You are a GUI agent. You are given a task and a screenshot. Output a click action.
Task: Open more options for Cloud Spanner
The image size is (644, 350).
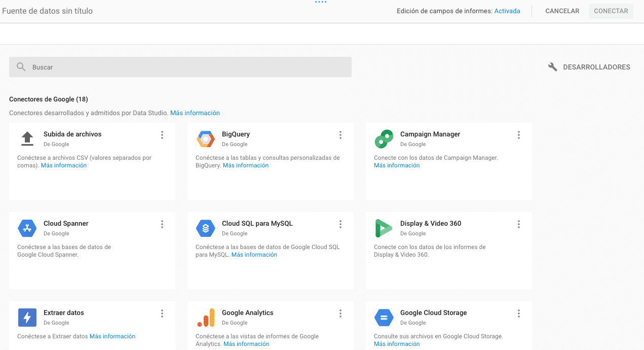coord(162,224)
